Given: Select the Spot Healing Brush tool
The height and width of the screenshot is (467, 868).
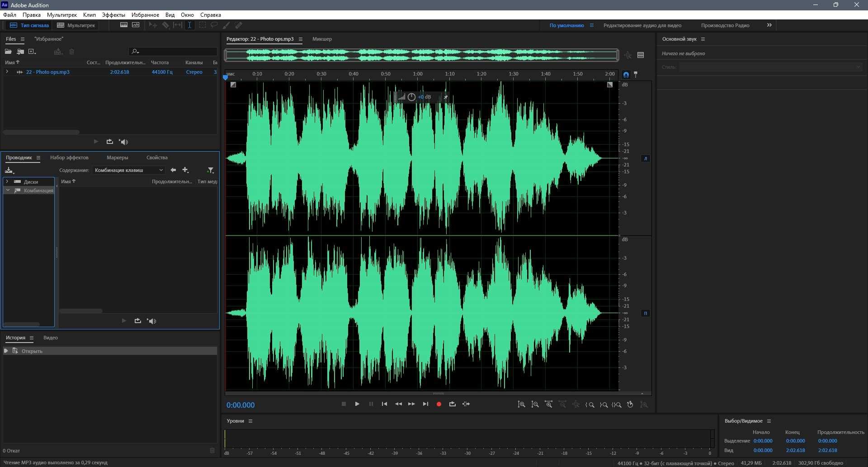Looking at the screenshot, I should click(x=238, y=25).
